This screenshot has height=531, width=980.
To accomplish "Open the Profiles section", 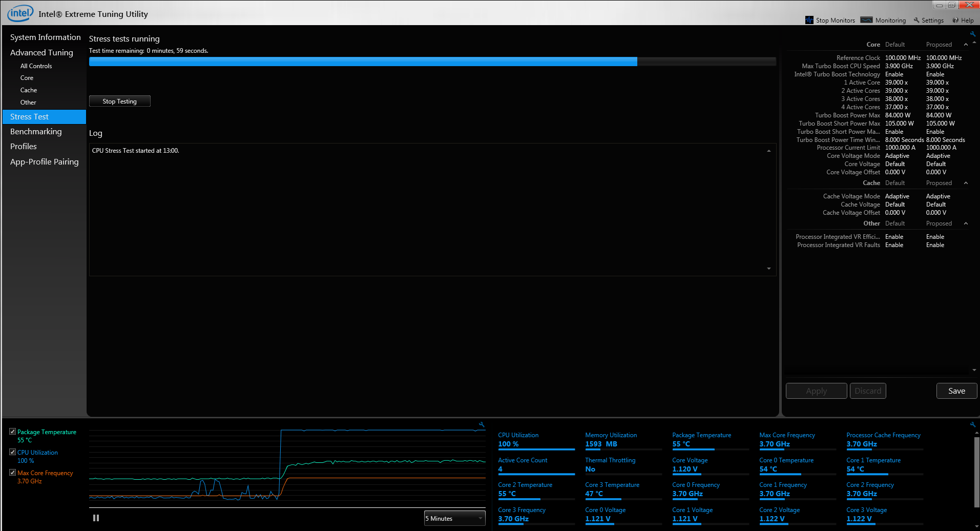I will click(x=24, y=147).
